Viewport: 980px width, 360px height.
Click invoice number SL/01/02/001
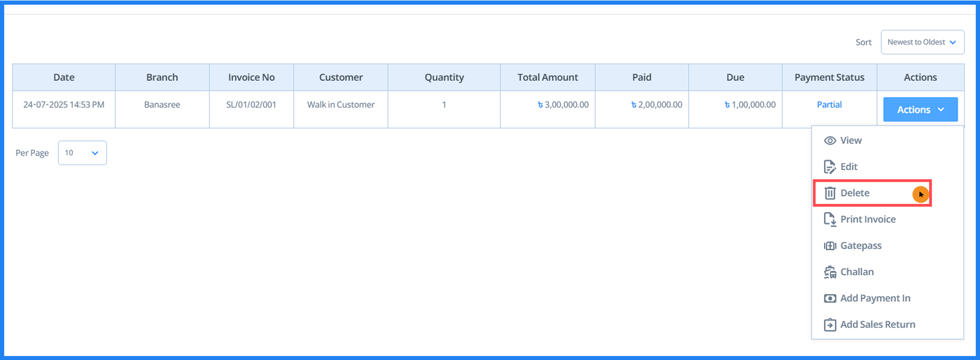pyautogui.click(x=251, y=104)
